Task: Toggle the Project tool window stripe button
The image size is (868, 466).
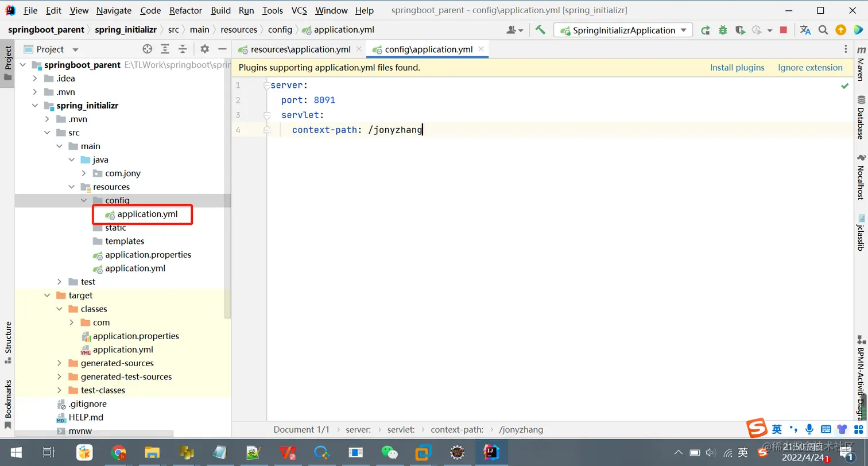Action: click(7, 63)
